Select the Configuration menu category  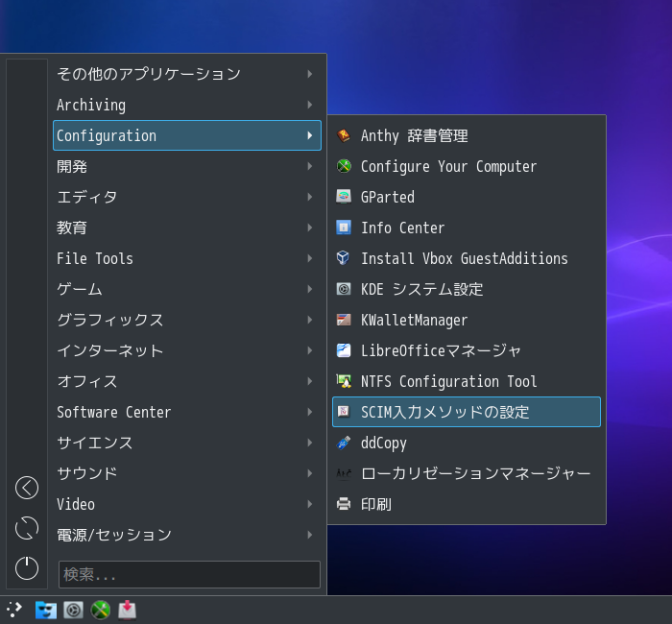coord(187,135)
